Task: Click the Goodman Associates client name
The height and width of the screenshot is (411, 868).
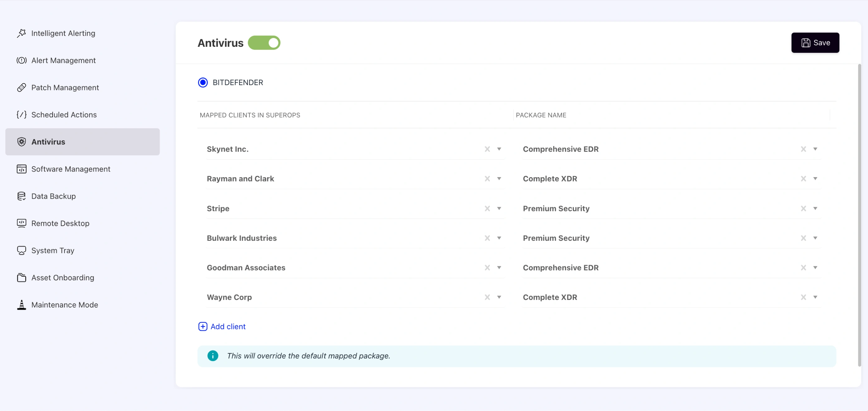Action: coord(246,268)
